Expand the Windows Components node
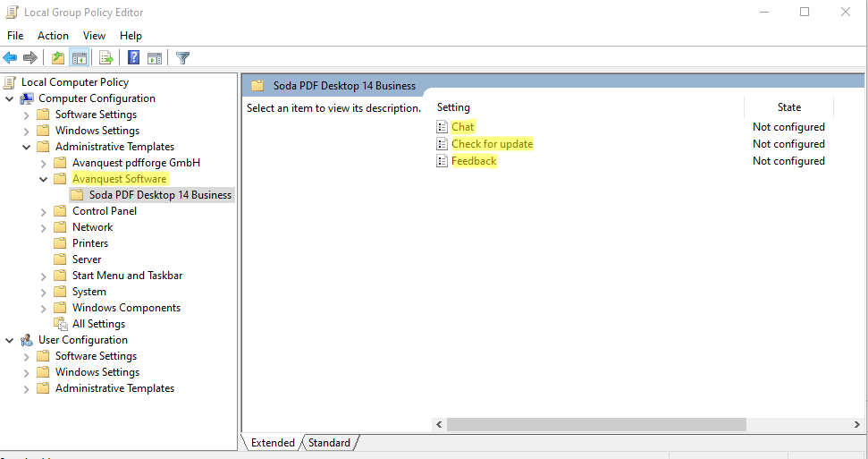Screen dimensions: 868x459 click(x=44, y=308)
